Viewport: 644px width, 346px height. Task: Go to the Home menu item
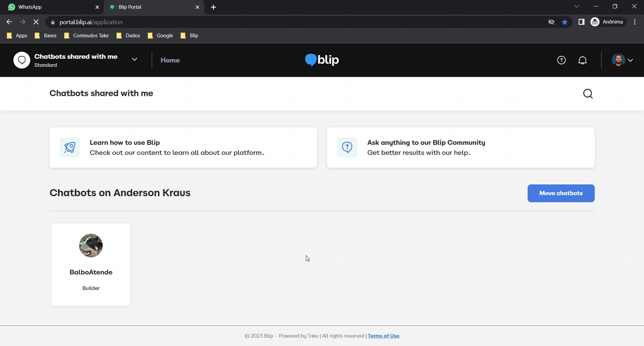click(170, 60)
